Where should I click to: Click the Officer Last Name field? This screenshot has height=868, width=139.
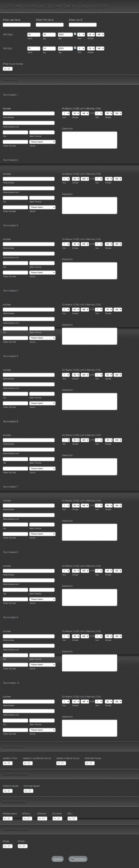pos(16,25)
